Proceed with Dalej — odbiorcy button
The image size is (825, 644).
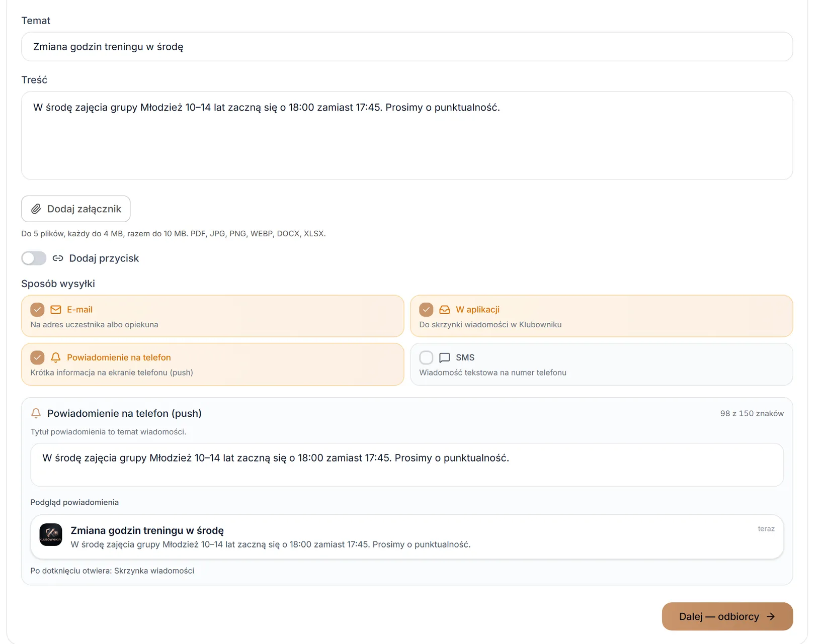(727, 616)
